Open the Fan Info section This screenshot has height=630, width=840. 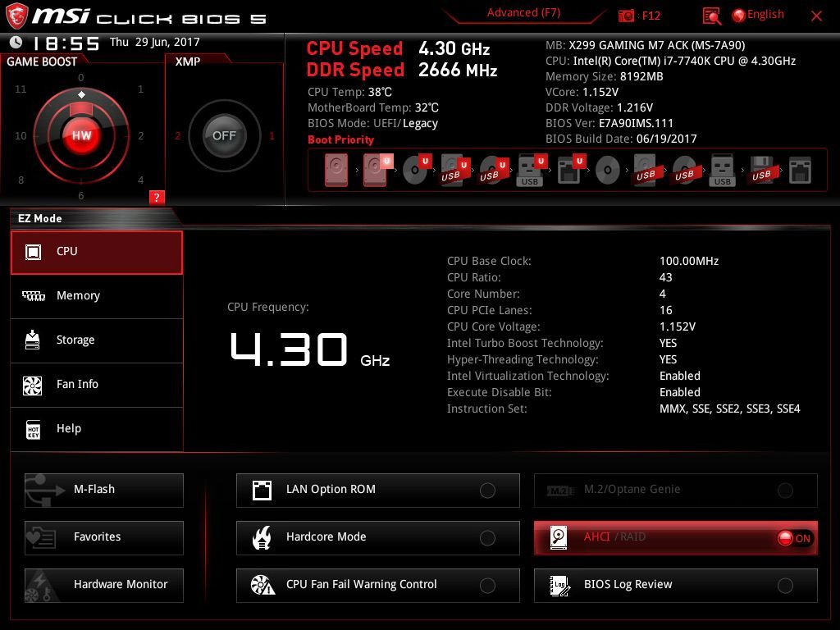click(x=97, y=386)
